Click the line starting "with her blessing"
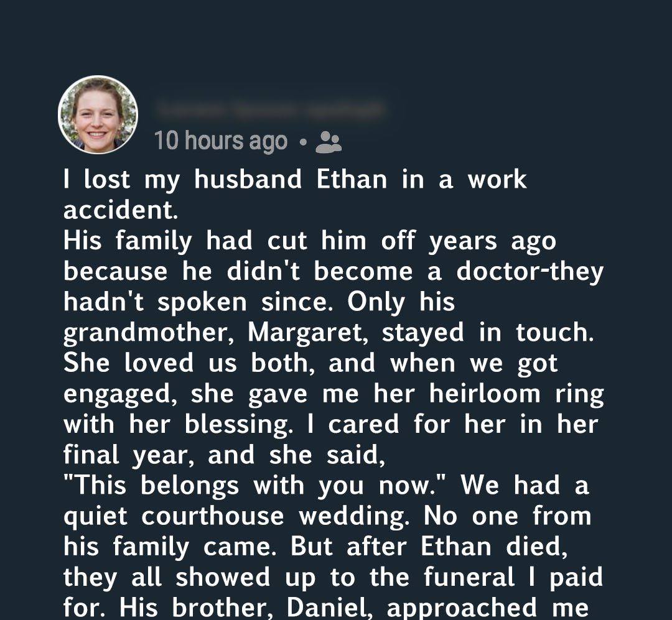This screenshot has height=620, width=672. pyautogui.click(x=330, y=424)
